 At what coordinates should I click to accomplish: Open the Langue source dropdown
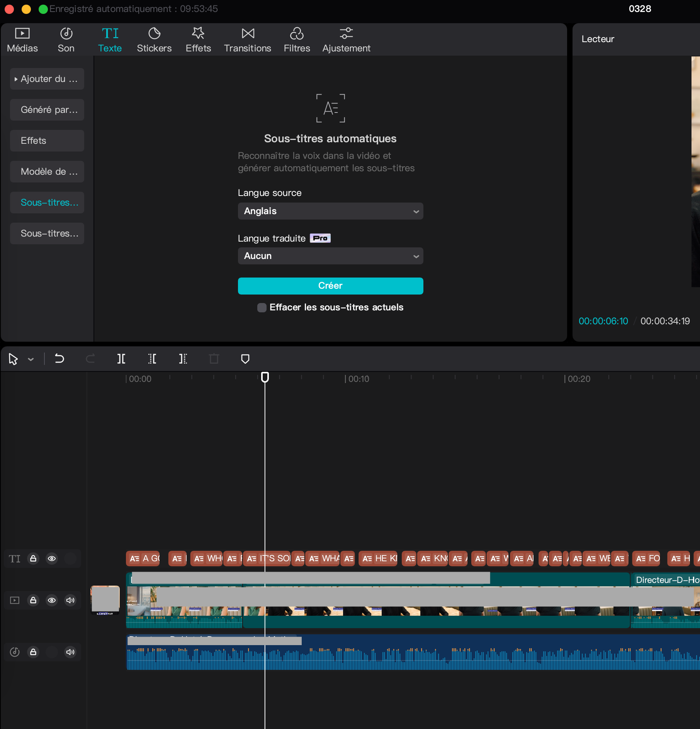[x=330, y=211]
